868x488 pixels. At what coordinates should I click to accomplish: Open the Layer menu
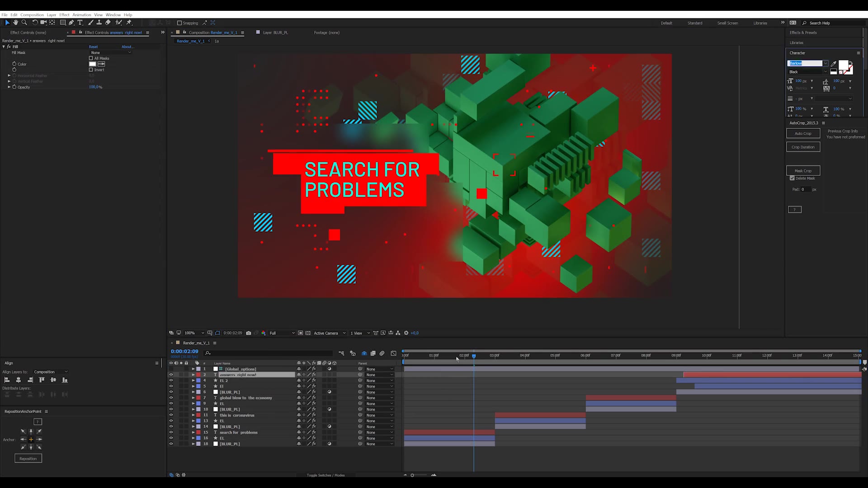[x=52, y=15]
